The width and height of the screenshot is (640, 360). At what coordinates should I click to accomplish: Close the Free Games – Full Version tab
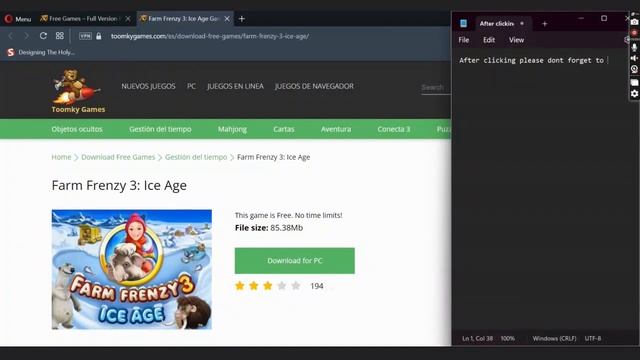(x=128, y=19)
